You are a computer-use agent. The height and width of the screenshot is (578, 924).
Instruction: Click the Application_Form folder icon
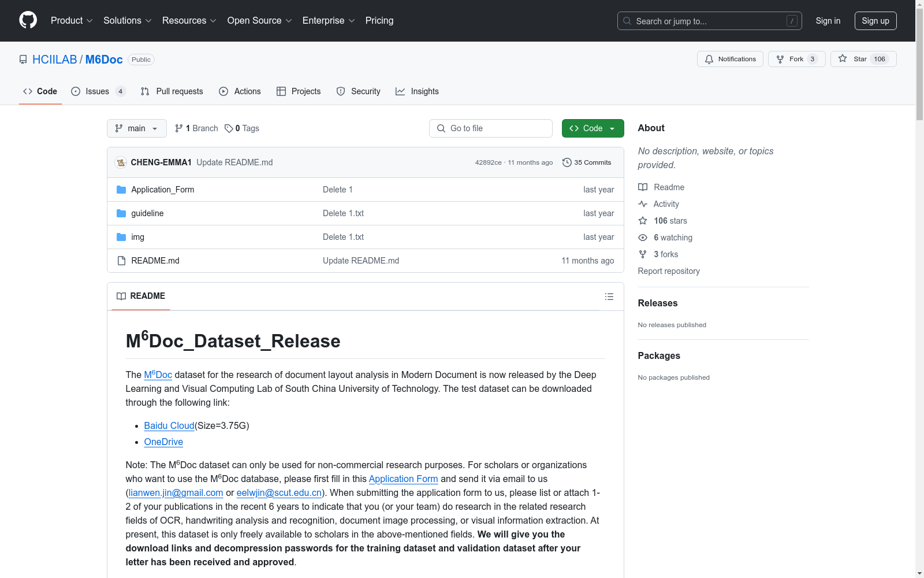[121, 190]
